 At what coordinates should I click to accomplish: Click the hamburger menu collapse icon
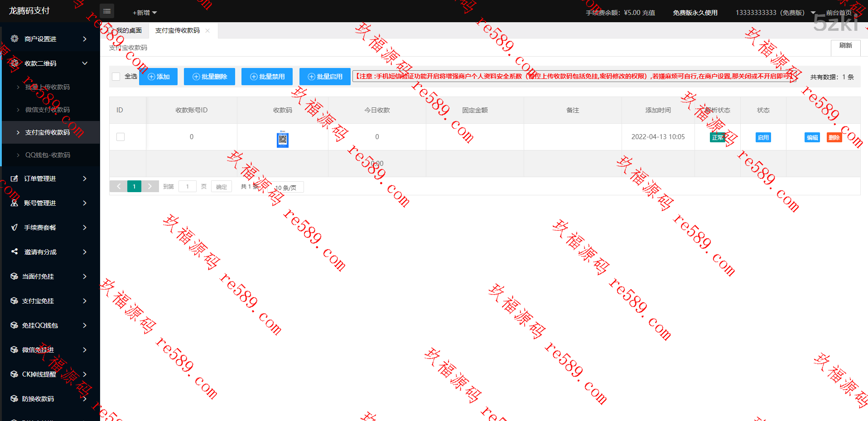click(x=107, y=11)
